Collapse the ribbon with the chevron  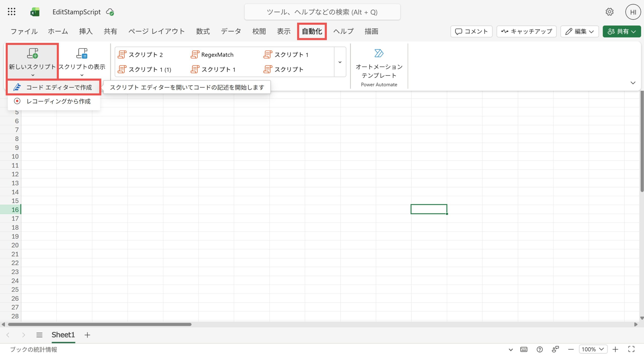point(633,83)
